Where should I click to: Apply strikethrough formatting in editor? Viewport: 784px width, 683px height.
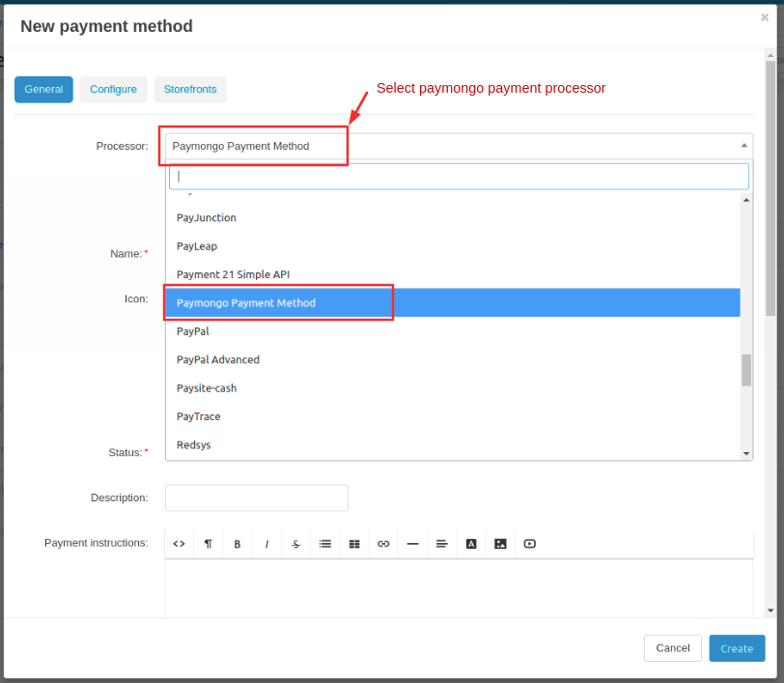coord(296,544)
